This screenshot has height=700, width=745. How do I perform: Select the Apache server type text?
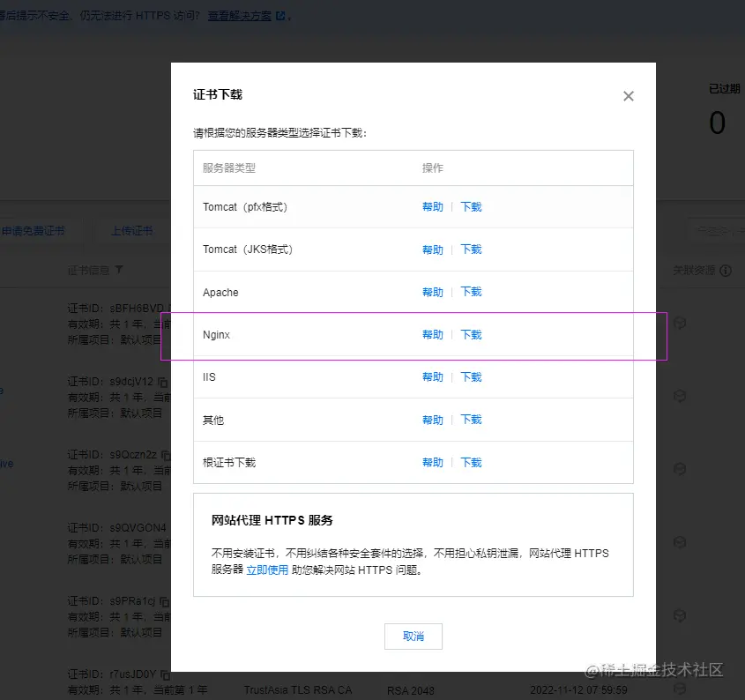[x=220, y=293]
